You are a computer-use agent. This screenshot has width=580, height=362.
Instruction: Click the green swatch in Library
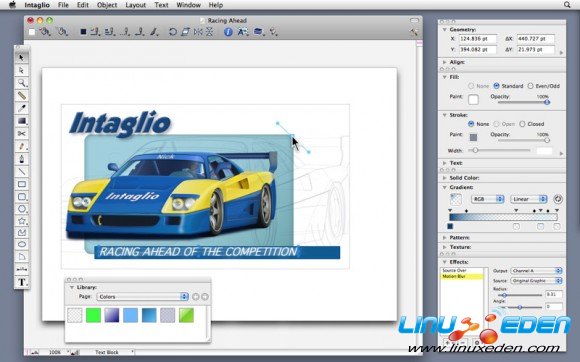tap(93, 315)
